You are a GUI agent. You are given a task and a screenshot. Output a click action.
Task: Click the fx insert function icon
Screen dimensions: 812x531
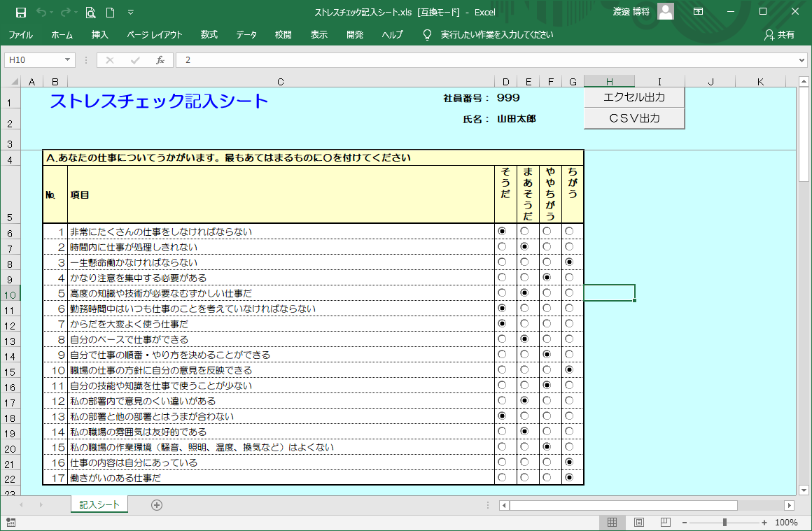[x=158, y=59]
